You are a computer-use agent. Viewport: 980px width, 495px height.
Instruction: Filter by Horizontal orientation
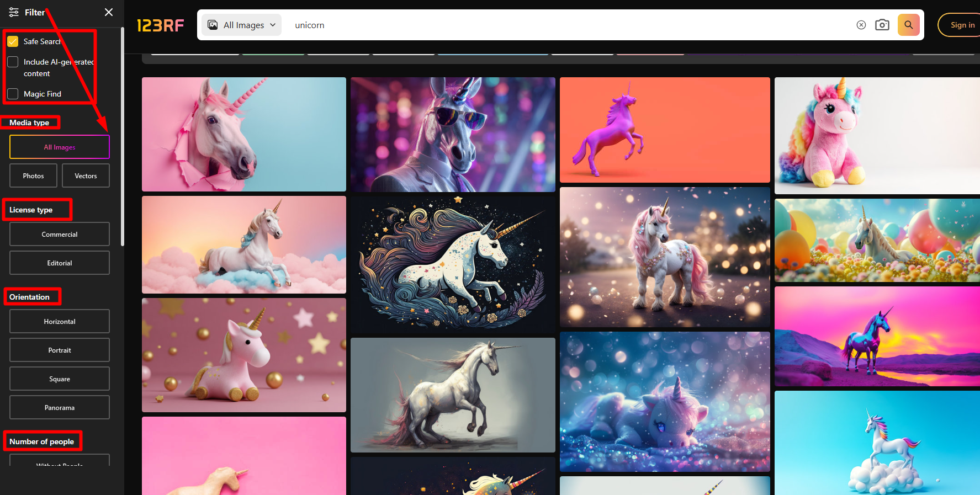(60, 321)
